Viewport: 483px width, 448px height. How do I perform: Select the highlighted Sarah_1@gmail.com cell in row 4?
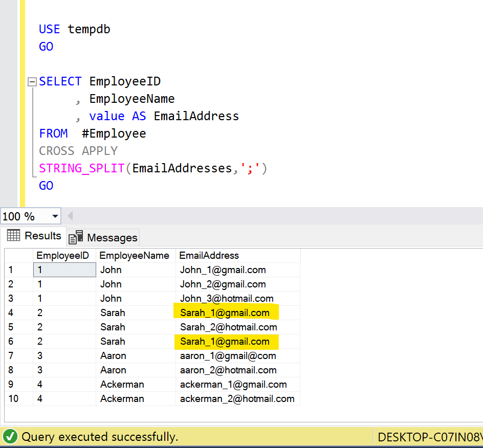point(225,312)
